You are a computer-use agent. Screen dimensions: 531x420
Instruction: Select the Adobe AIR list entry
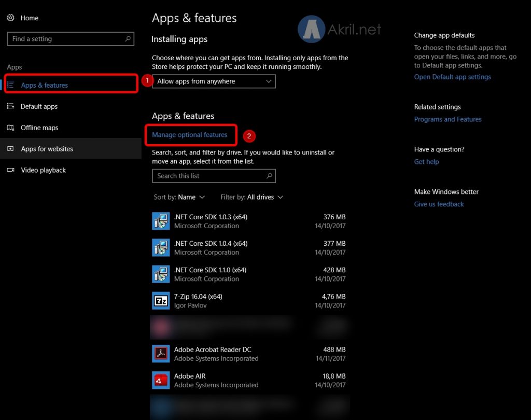click(x=249, y=381)
